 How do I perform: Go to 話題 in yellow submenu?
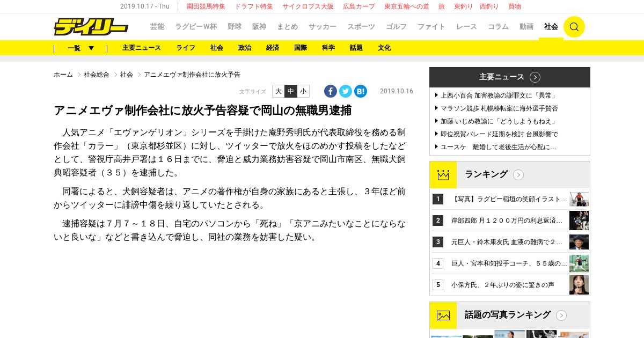click(x=356, y=48)
